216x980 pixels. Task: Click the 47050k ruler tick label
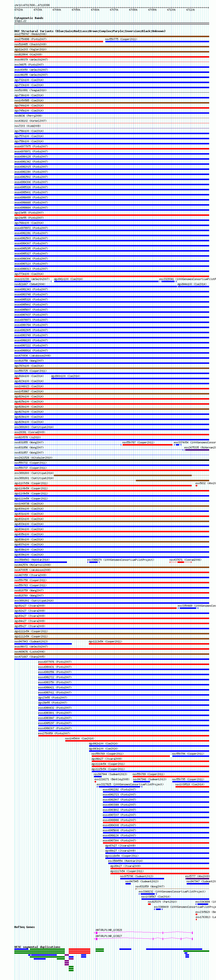coord(76,10)
